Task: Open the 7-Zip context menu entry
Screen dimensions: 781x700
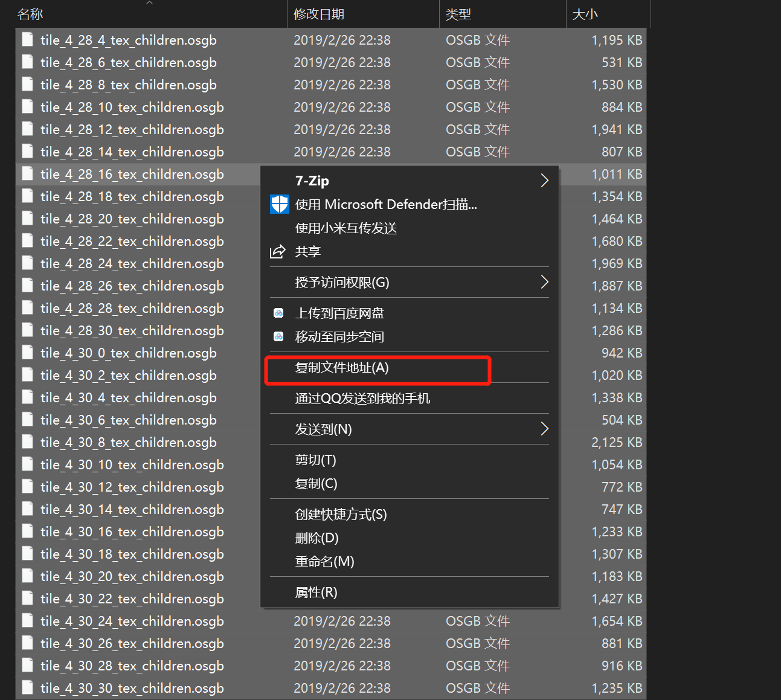Action: tap(410, 181)
